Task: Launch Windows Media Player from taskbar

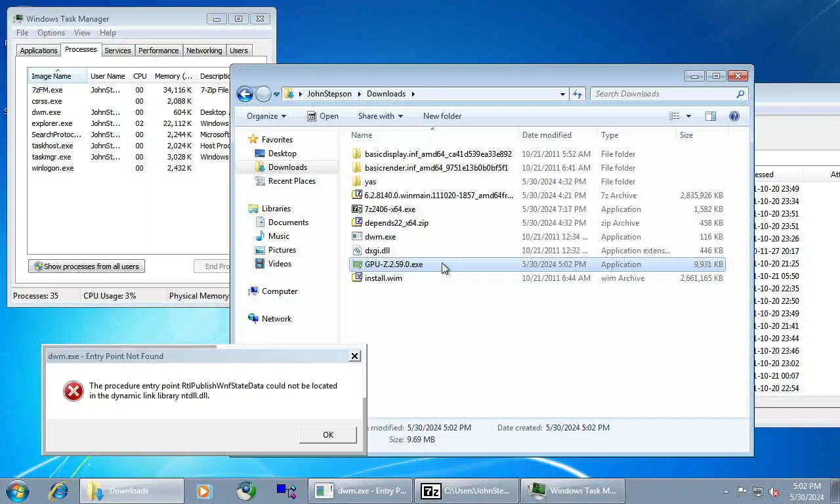Action: coord(204,491)
